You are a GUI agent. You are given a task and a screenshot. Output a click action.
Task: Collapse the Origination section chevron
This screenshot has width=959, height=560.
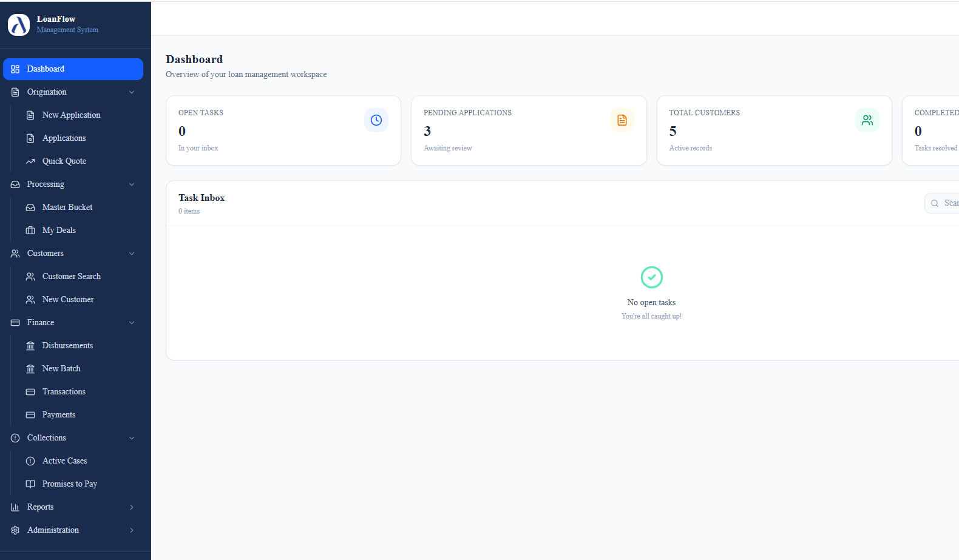pos(132,92)
